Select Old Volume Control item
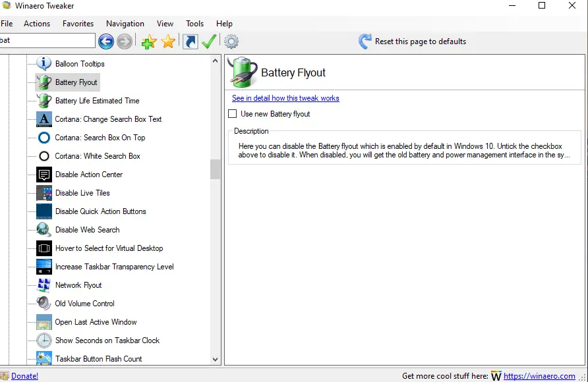This screenshot has width=588, height=382. [85, 304]
